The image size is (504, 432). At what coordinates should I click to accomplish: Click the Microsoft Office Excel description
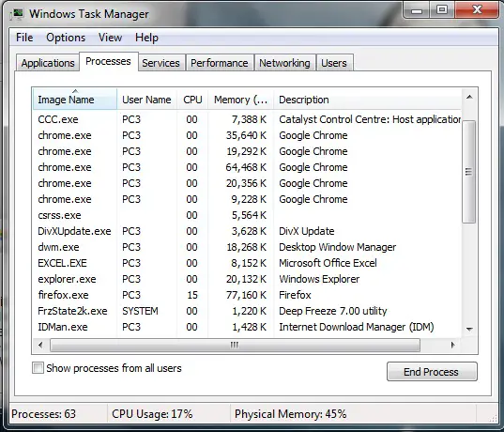point(328,263)
